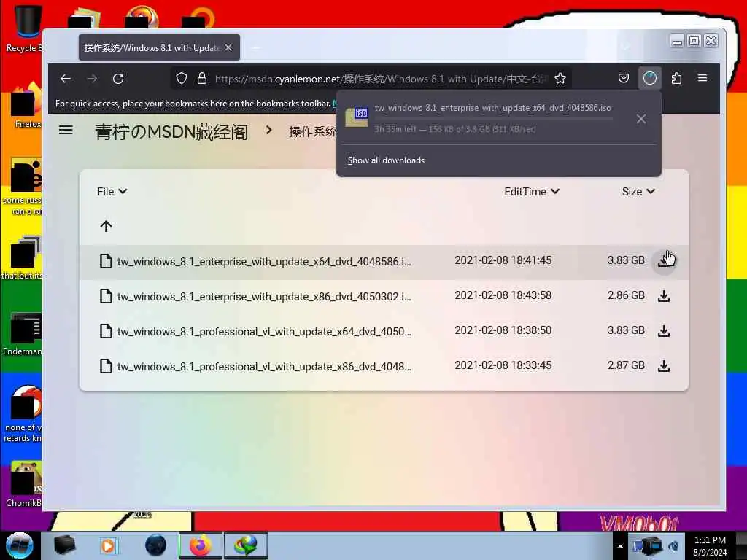Screen dimensions: 747x560
Task: Go up one directory with the up arrow
Action: click(107, 226)
